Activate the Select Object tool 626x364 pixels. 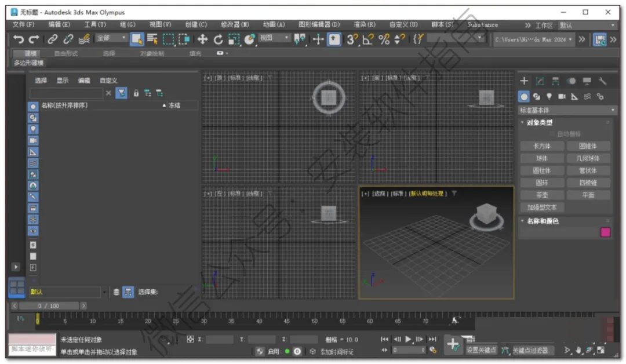point(137,39)
